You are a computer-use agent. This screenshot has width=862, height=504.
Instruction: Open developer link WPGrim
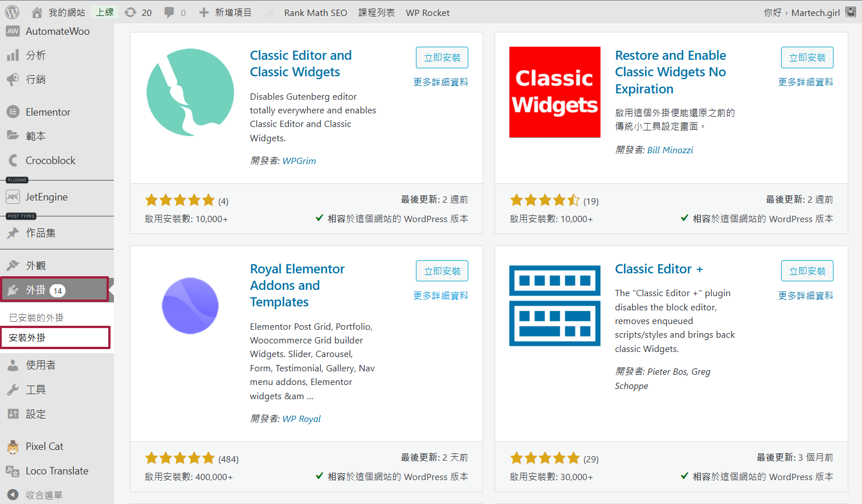click(x=299, y=161)
